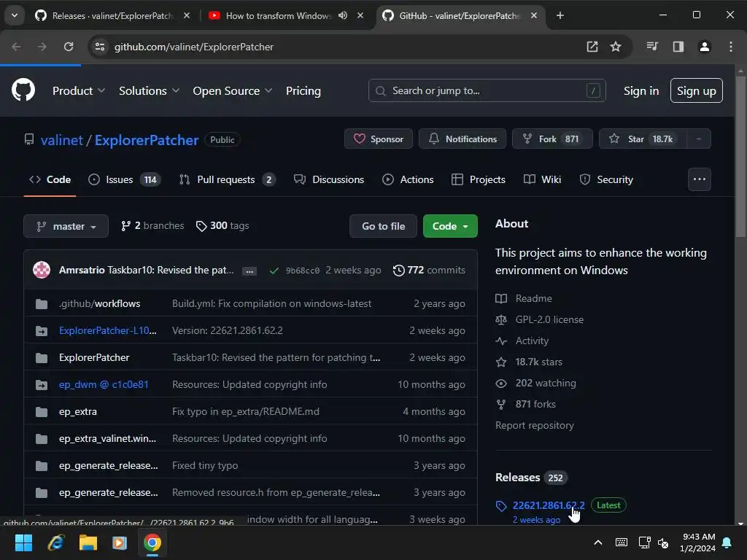The width and height of the screenshot is (747, 560).
Task: Click the open-in-app icon in address bar
Action: coord(592,47)
